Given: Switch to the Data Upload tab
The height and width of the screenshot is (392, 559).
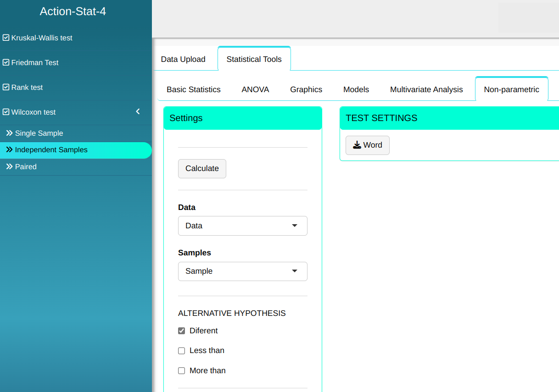Looking at the screenshot, I should point(183,59).
